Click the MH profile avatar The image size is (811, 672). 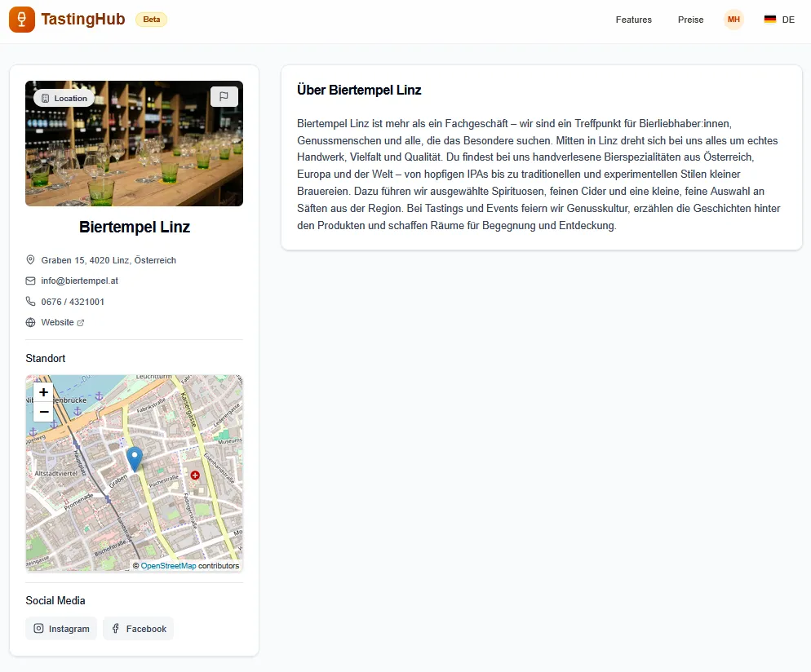[x=733, y=19]
